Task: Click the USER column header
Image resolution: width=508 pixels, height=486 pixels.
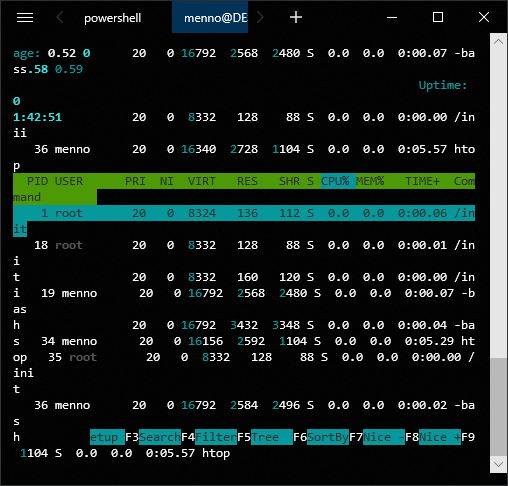Action: pyautogui.click(x=69, y=181)
